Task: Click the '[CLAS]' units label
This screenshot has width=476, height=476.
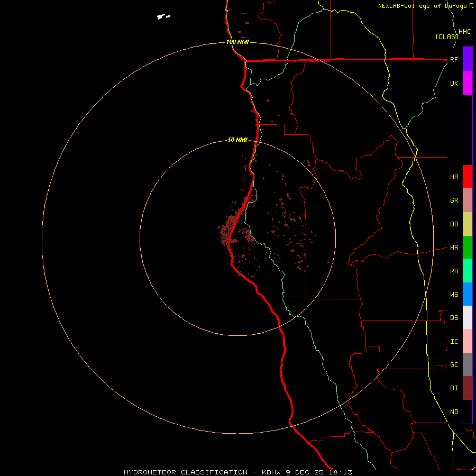Action: pos(447,37)
